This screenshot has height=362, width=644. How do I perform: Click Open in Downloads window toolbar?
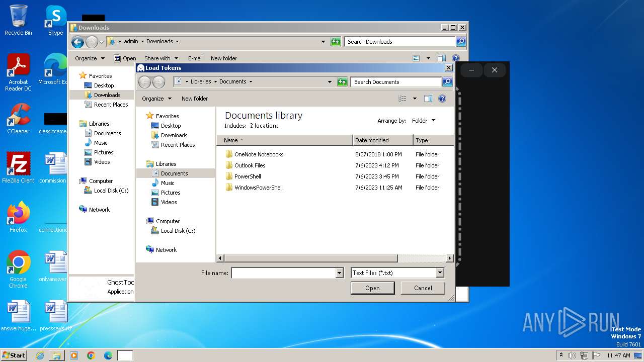125,58
